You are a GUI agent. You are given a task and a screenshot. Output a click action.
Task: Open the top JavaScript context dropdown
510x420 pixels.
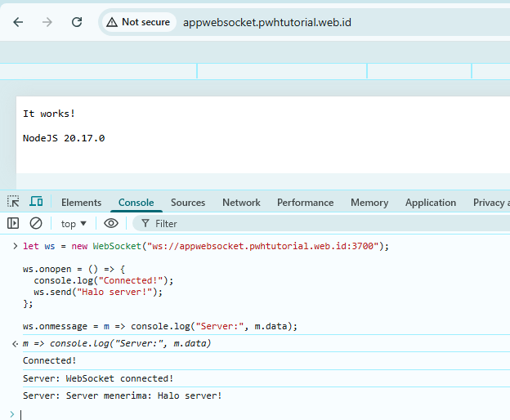pyautogui.click(x=74, y=223)
